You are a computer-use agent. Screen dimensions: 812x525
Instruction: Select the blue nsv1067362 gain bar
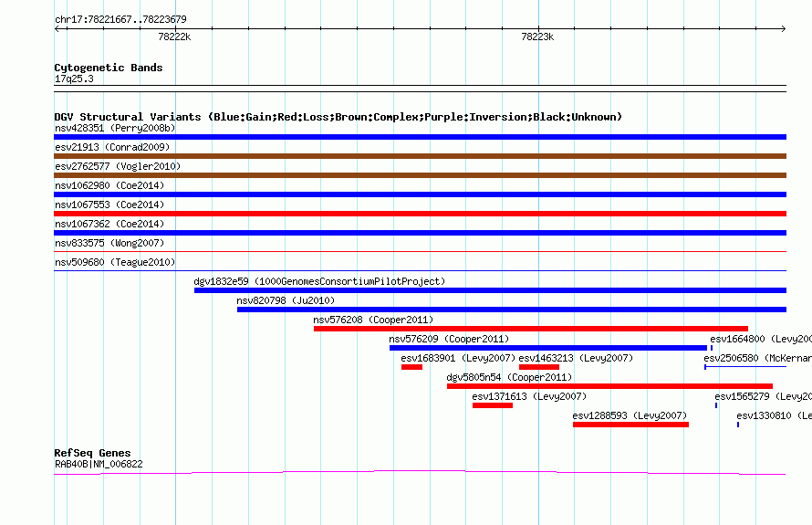pyautogui.click(x=420, y=233)
